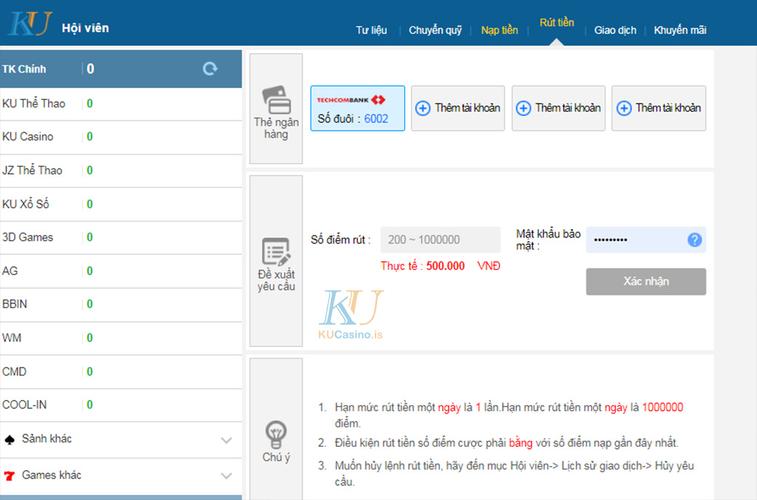This screenshot has width=757, height=500.
Task: Switch to the Giao dịch tab
Action: click(x=615, y=30)
